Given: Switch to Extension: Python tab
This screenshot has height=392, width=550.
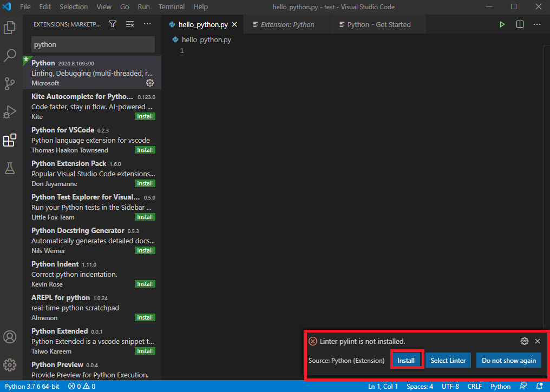Looking at the screenshot, I should pyautogui.click(x=286, y=24).
